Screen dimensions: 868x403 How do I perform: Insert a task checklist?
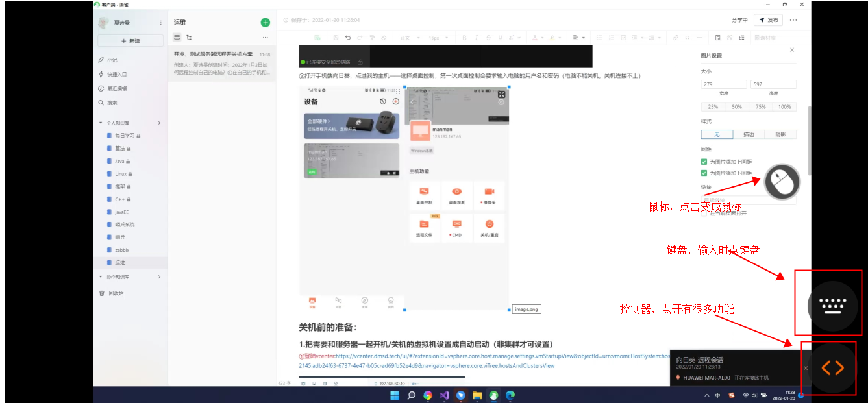click(623, 38)
